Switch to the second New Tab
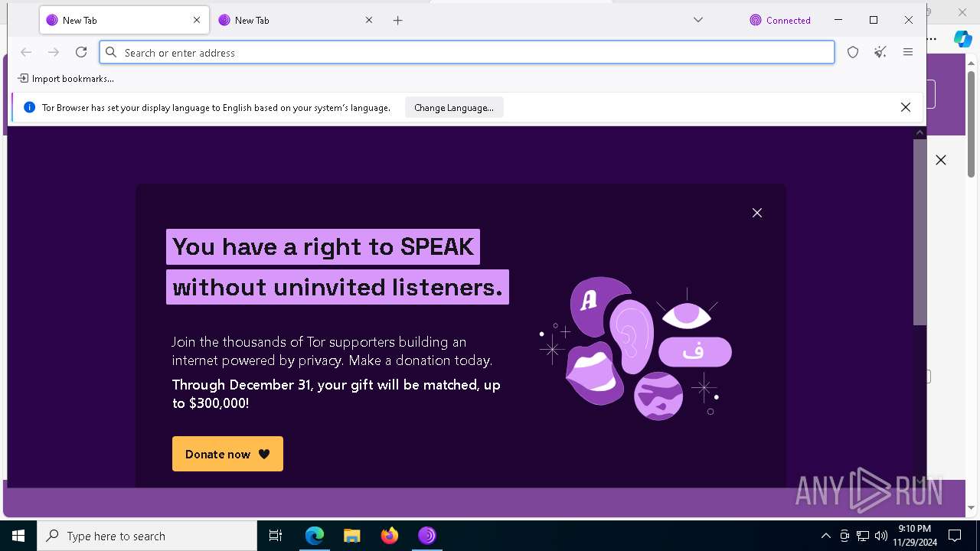The image size is (980, 551). pos(296,21)
